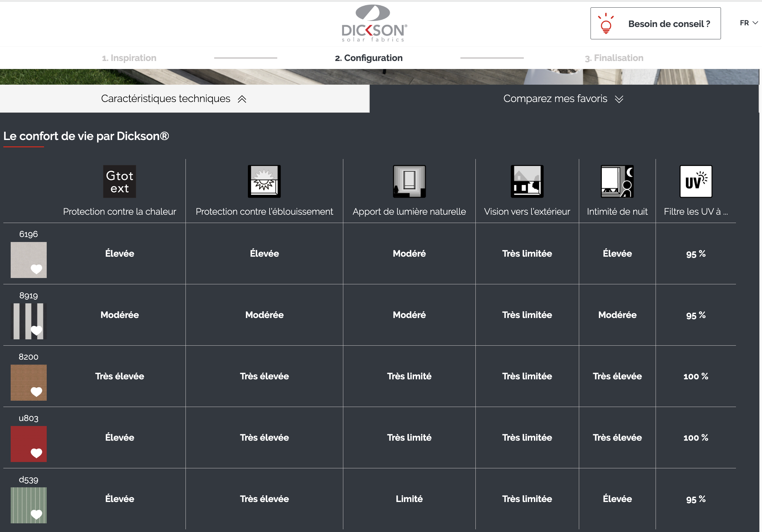Click the natural light contribution icon

pyautogui.click(x=409, y=182)
